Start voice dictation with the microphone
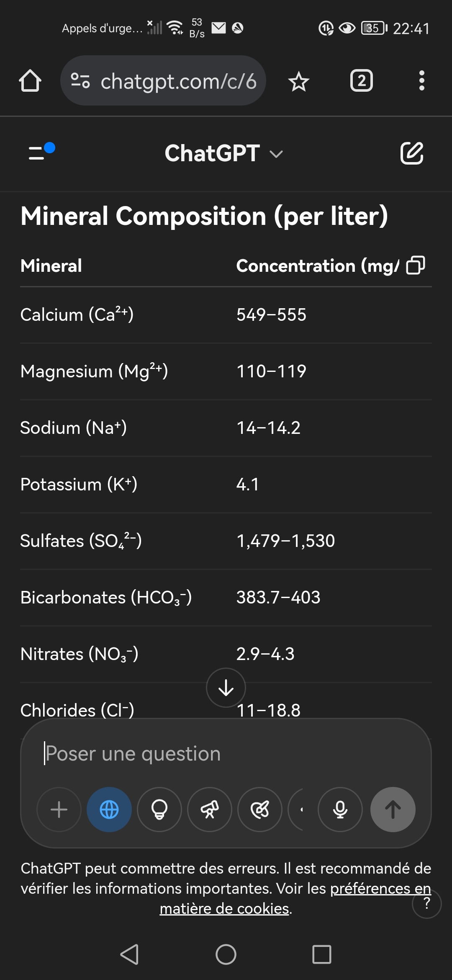The image size is (452, 980). (x=340, y=810)
